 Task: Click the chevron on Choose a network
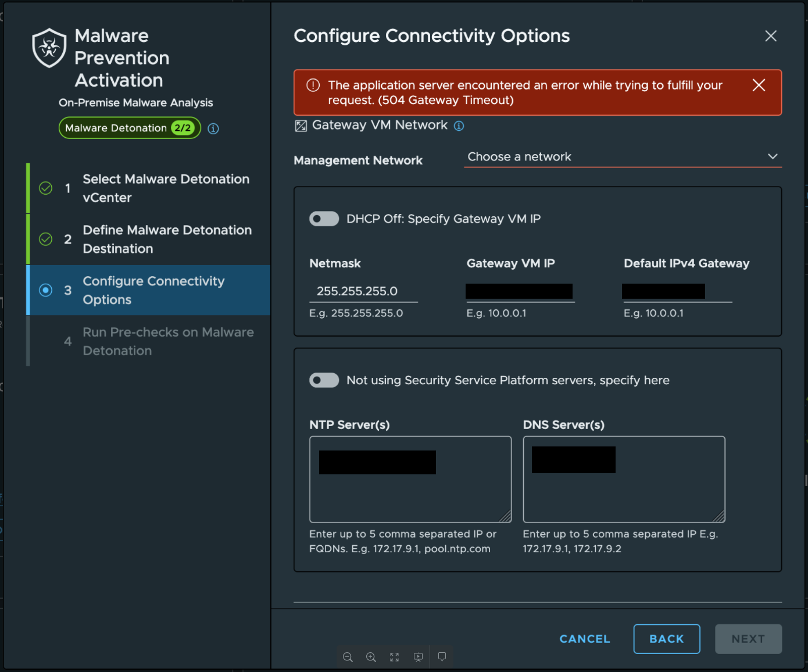773,156
